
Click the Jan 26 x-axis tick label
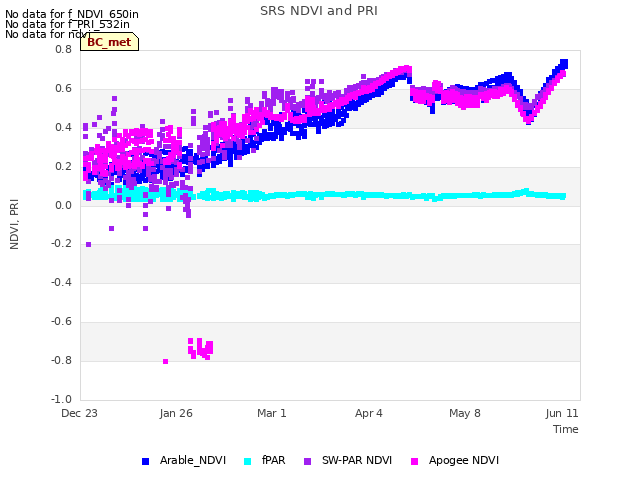[x=176, y=413]
